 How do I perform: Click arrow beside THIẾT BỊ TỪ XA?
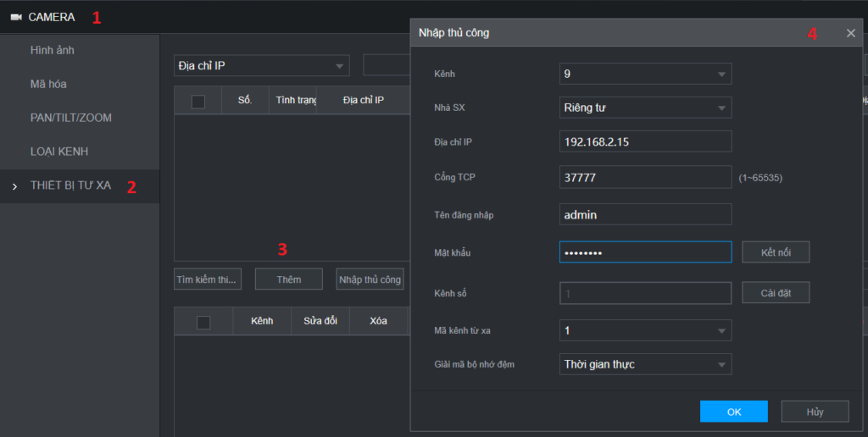point(14,185)
